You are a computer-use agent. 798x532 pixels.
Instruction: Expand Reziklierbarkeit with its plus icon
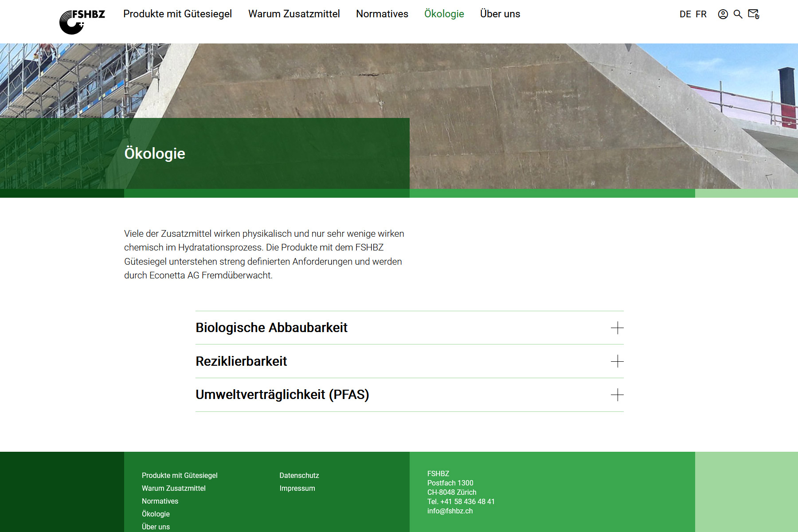tap(617, 361)
